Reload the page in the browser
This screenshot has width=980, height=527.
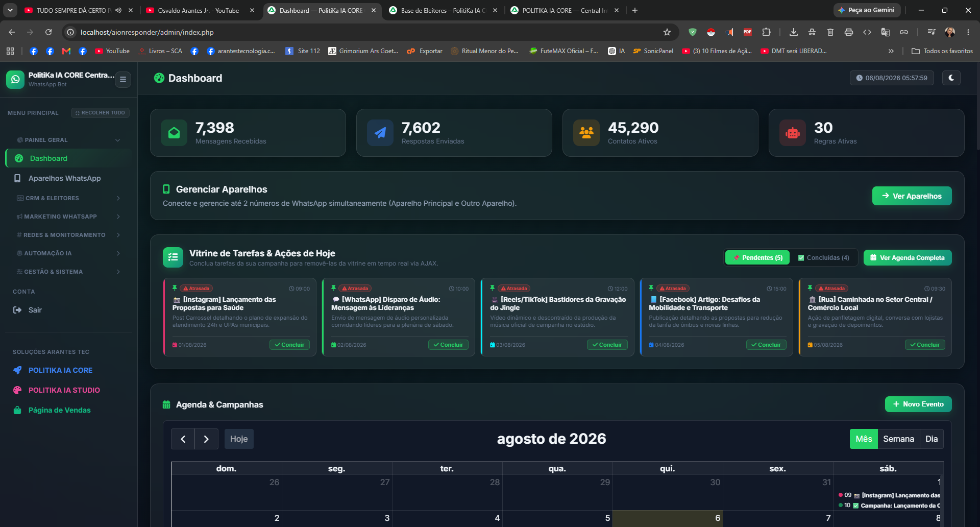point(48,32)
